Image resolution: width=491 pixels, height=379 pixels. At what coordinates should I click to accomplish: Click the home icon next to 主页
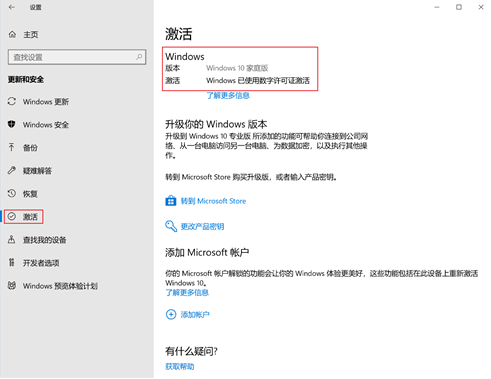click(x=12, y=34)
